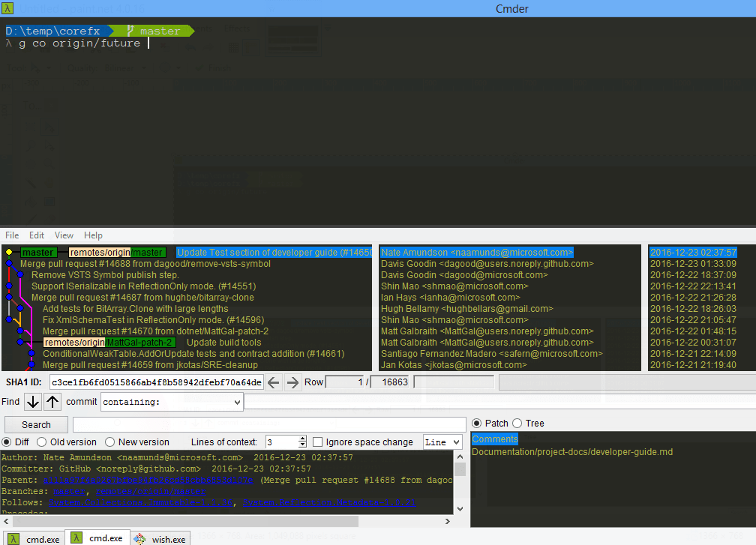
Task: Click the terminal command line 'g co origin/future'
Action: [79, 43]
